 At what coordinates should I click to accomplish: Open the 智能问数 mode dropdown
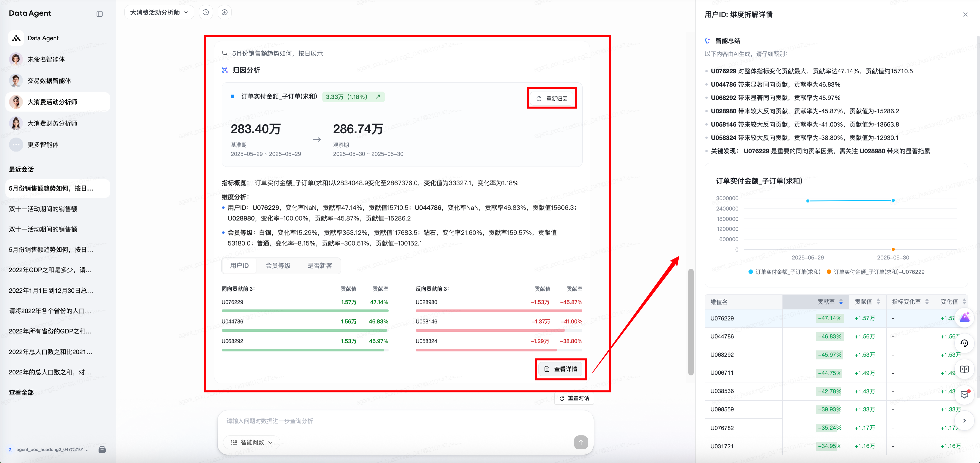point(251,442)
